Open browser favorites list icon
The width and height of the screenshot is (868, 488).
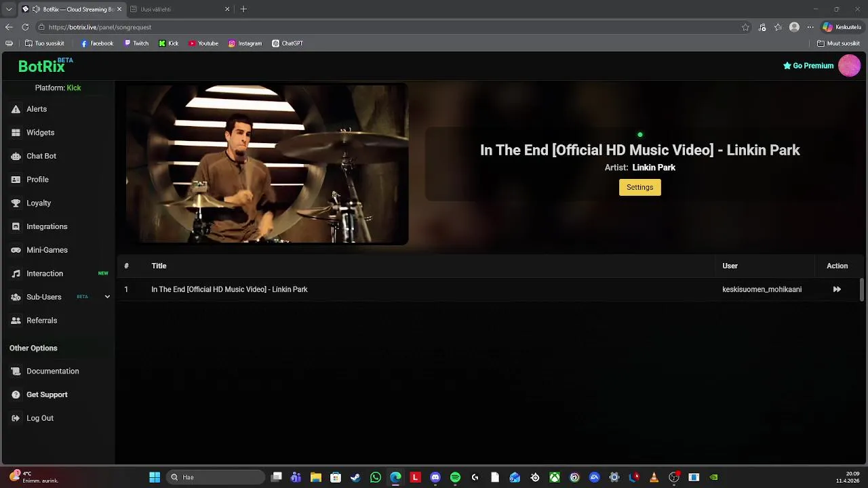[x=778, y=27]
